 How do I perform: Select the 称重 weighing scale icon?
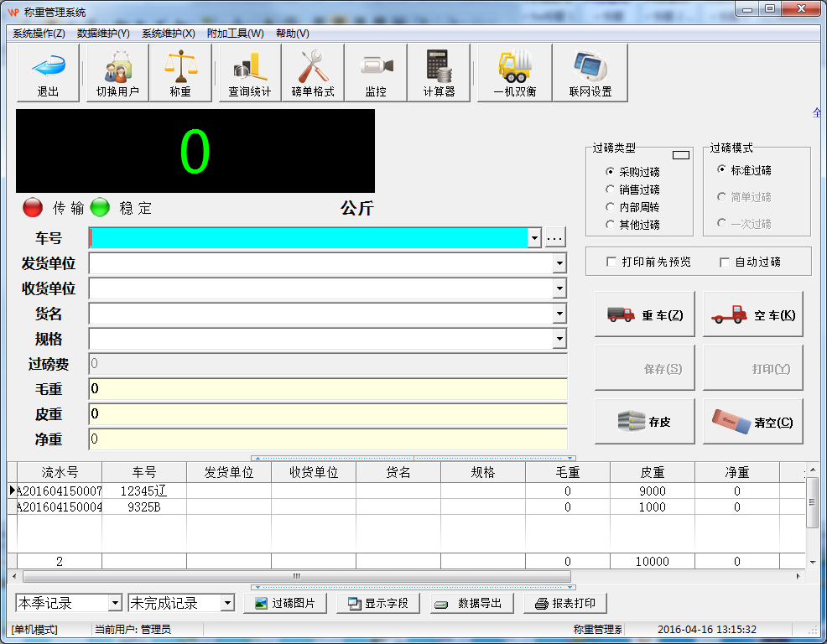180,73
